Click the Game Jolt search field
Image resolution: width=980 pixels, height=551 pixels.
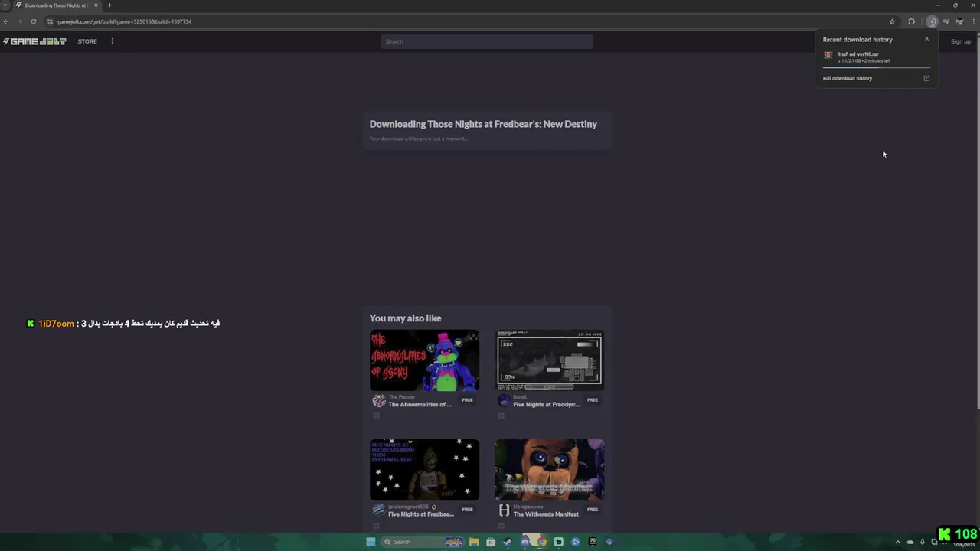(x=487, y=41)
